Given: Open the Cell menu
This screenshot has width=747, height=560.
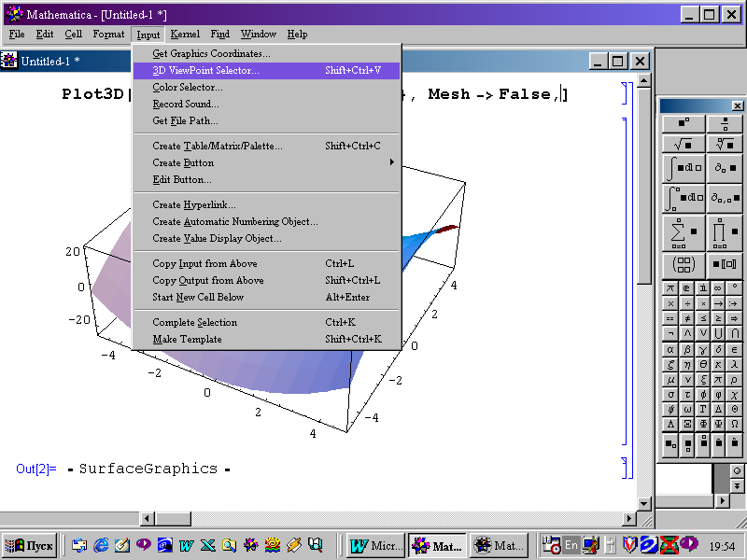Looking at the screenshot, I should point(74,35).
